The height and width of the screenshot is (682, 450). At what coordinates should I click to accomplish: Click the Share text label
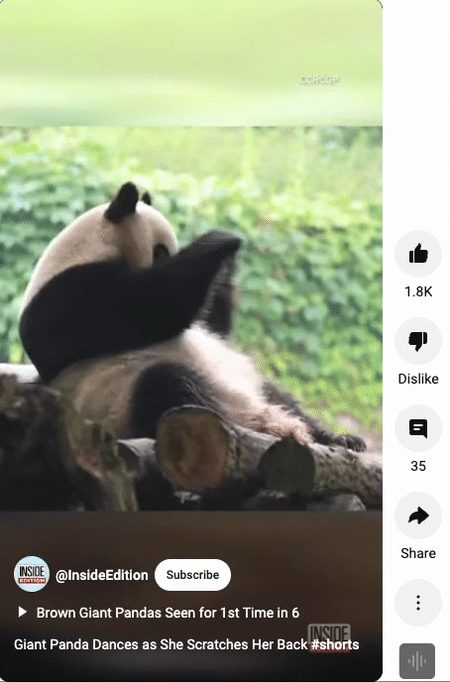(x=418, y=553)
